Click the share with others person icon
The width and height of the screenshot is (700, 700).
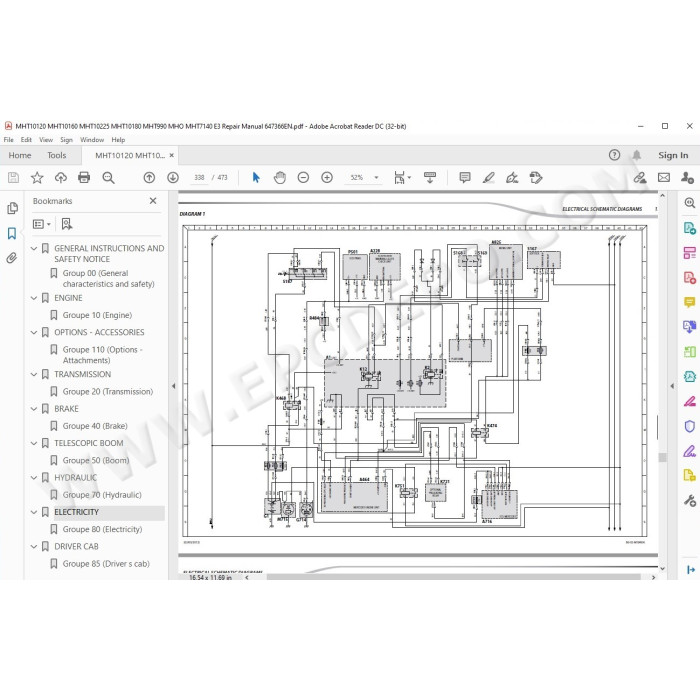687,178
